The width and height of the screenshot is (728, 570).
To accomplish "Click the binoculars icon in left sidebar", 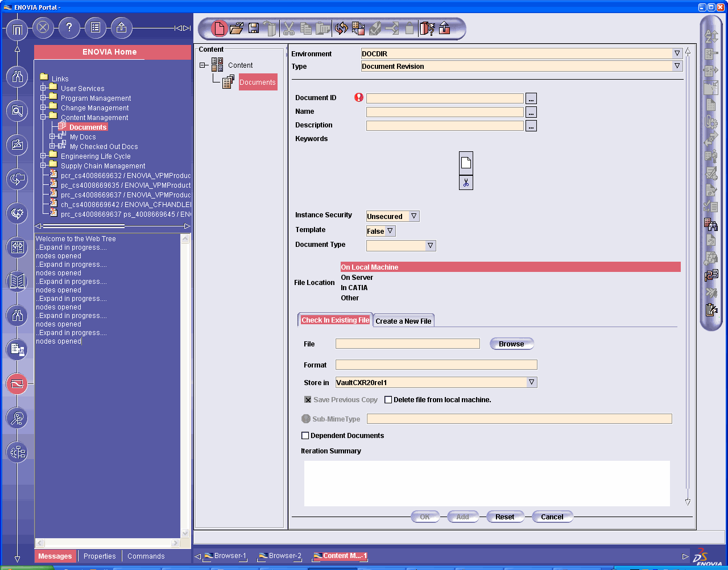I will pos(17,76).
